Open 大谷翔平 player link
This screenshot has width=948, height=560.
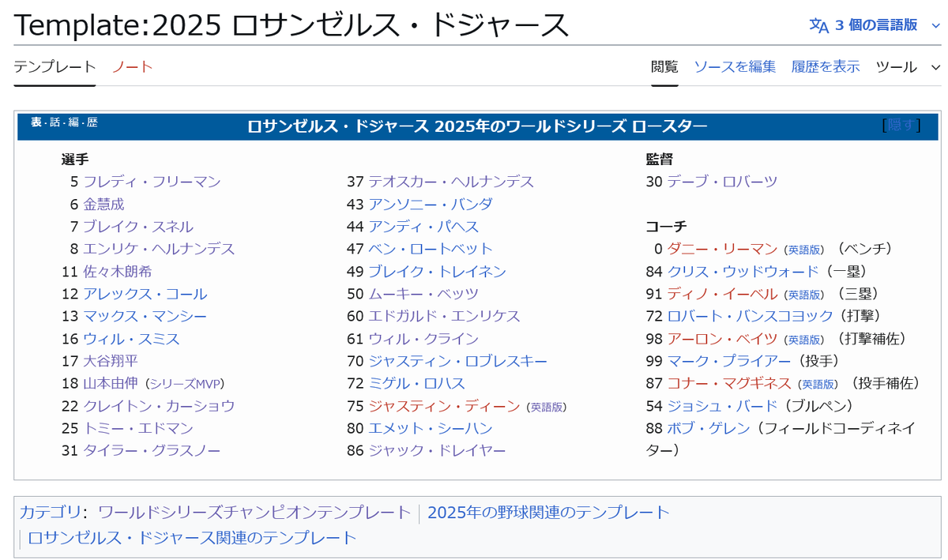[x=111, y=361]
